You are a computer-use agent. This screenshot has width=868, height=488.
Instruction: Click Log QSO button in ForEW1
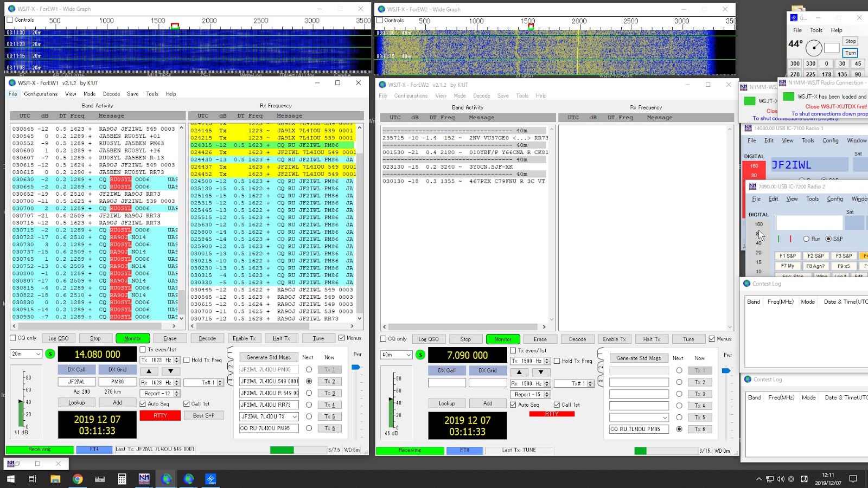point(58,338)
